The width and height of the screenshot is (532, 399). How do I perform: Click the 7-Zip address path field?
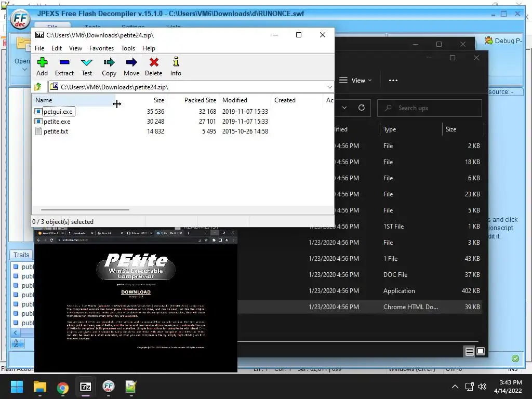191,87
